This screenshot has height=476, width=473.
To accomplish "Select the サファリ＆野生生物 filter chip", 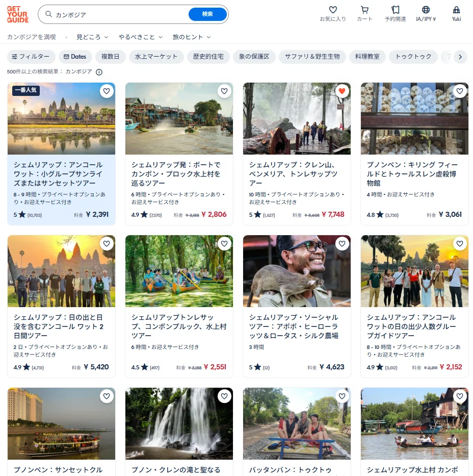I will click(x=312, y=57).
